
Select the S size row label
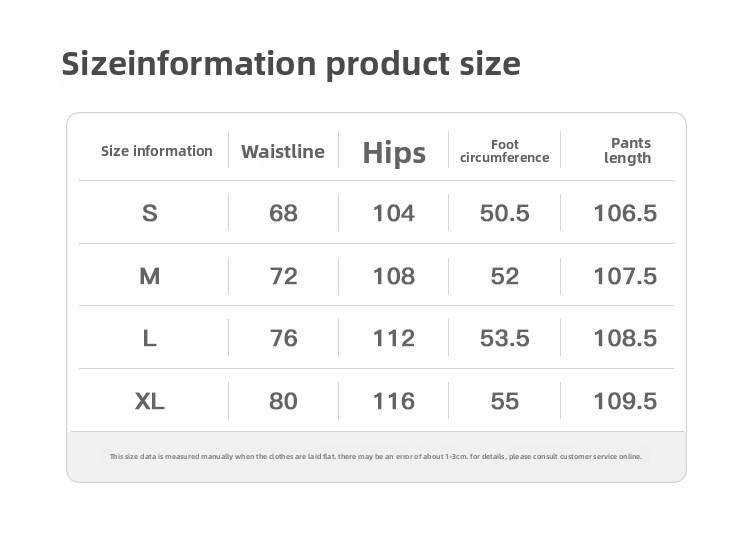[x=150, y=213]
